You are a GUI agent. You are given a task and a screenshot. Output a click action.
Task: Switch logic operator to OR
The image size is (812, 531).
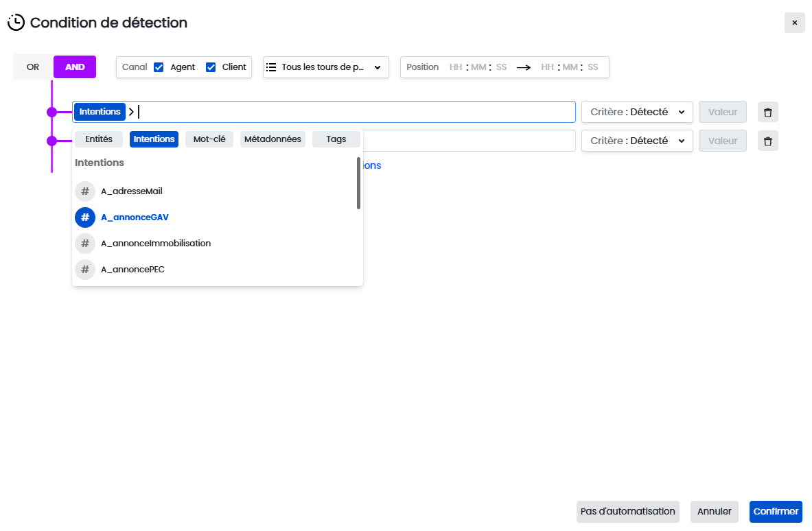click(33, 67)
